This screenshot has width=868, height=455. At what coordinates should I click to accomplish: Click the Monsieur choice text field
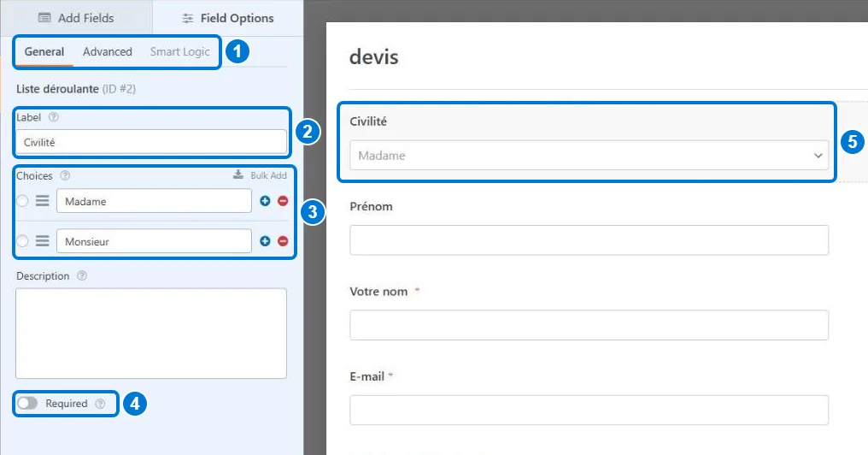click(x=154, y=241)
